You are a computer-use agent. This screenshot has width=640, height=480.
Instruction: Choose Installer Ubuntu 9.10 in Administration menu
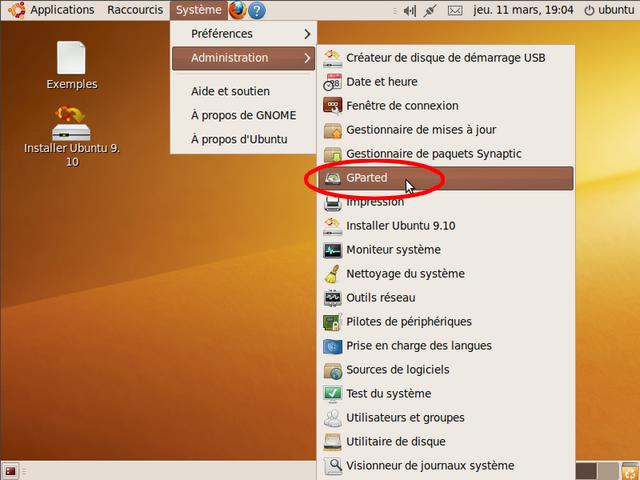point(446,226)
